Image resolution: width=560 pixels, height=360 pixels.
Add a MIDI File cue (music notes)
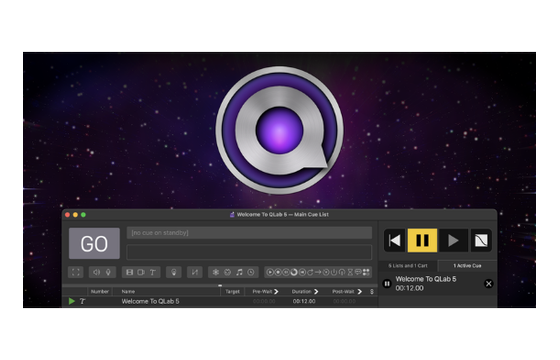click(x=239, y=272)
